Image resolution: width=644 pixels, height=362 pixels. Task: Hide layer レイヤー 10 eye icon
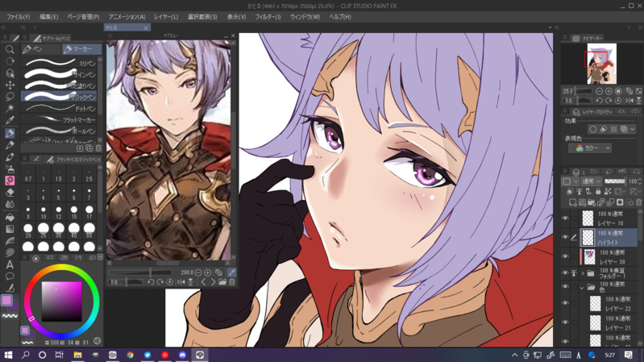565,218
